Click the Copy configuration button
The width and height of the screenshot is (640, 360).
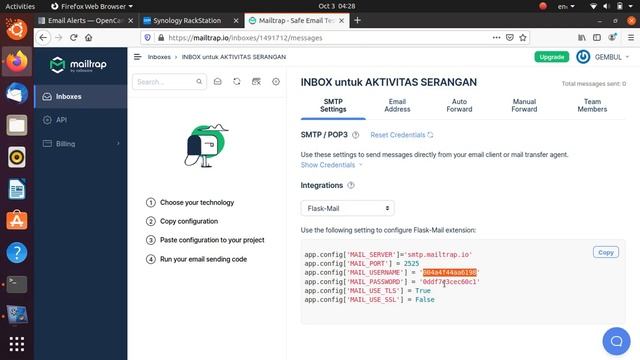(x=606, y=252)
